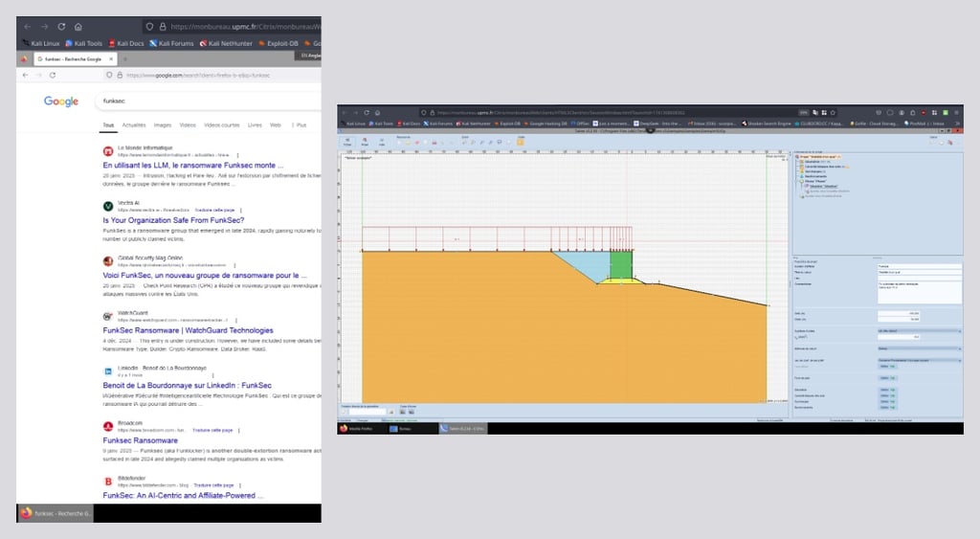The image size is (980, 539).
Task: Open the Kali Forums bookmark in the left window
Action: pyautogui.click(x=171, y=44)
